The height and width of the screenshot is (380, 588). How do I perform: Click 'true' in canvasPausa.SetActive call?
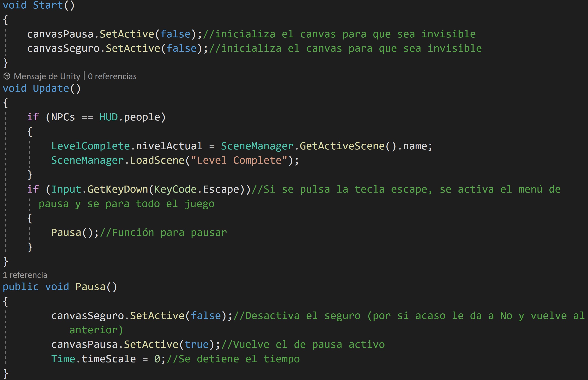(196, 344)
